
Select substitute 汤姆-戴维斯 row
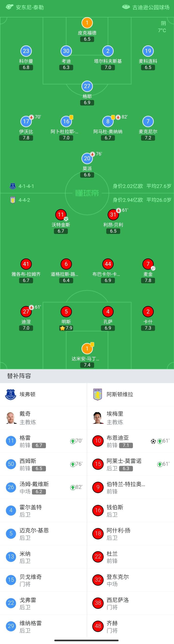pyautogui.click(x=43, y=487)
